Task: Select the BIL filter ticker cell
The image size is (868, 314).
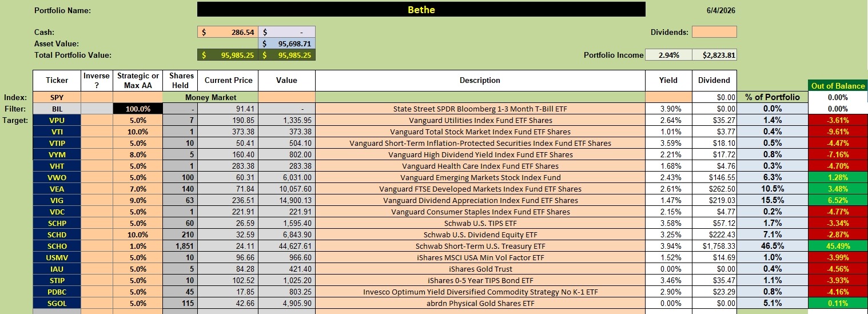Action: [x=57, y=109]
